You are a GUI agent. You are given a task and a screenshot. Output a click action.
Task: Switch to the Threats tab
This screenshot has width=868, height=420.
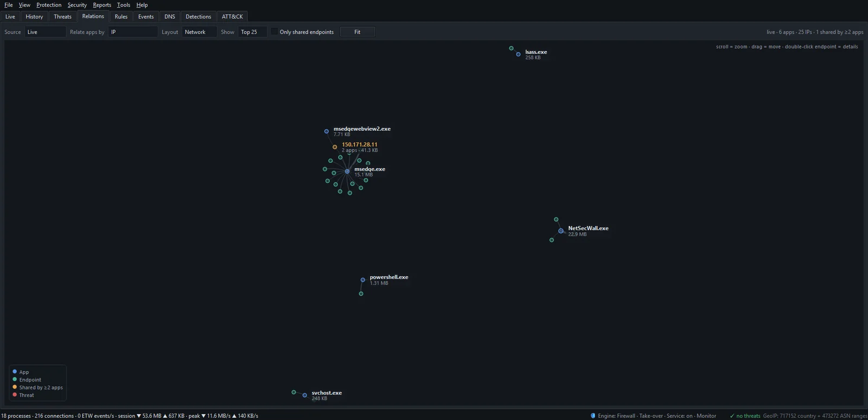(62, 17)
